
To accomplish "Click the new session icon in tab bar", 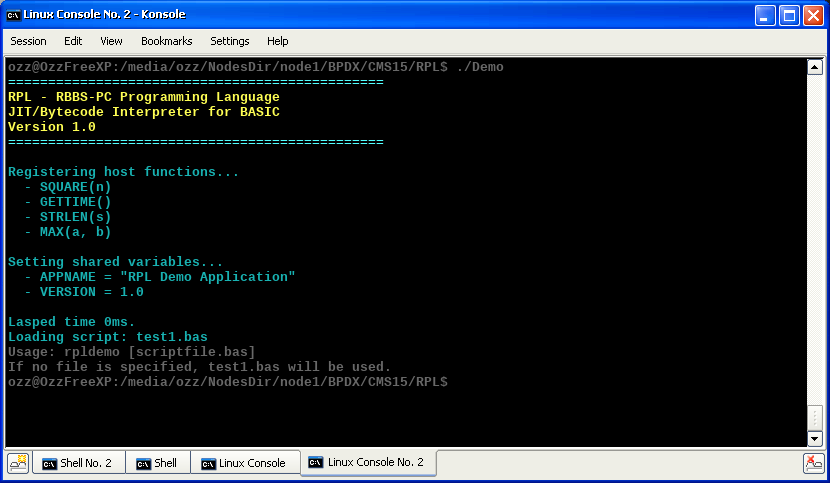I will coord(18,463).
